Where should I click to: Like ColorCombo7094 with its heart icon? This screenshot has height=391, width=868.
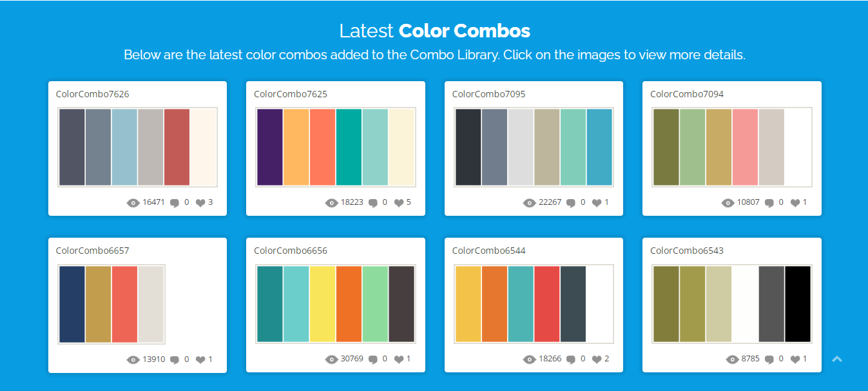795,203
